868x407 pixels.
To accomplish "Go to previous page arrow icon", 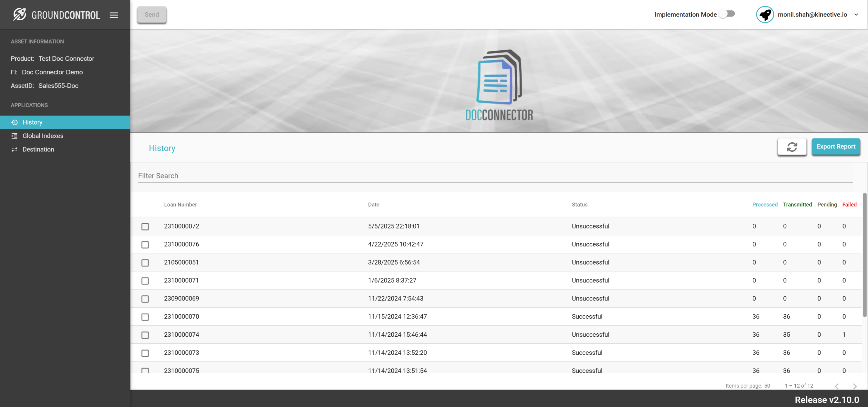I will (x=837, y=386).
